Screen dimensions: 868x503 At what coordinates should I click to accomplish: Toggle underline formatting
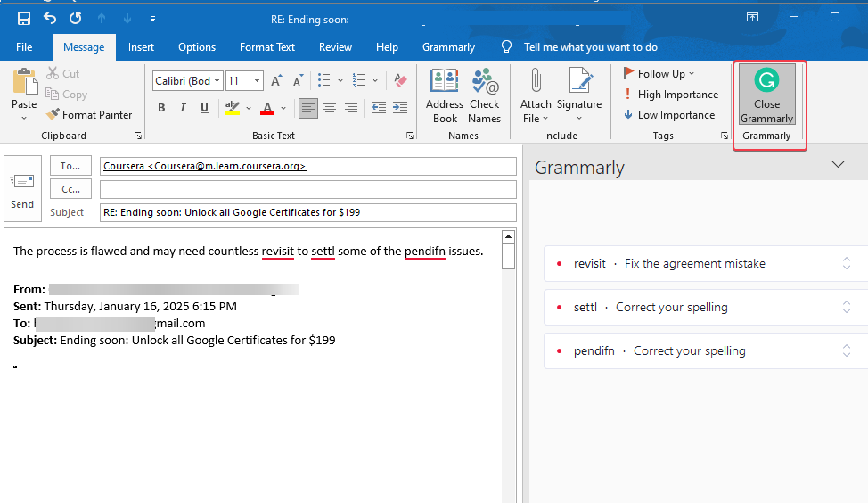204,108
